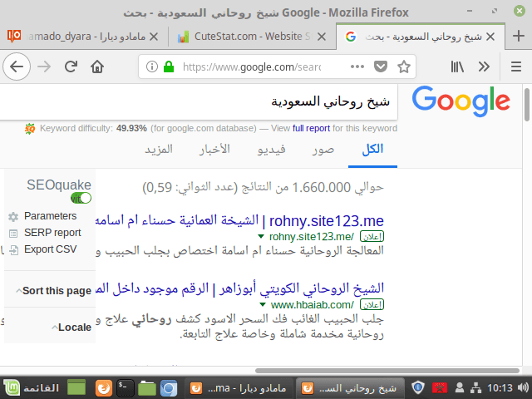Switch to مامادو ديارا taskbar window
Viewport: 532px width, 399px height.
click(239, 388)
